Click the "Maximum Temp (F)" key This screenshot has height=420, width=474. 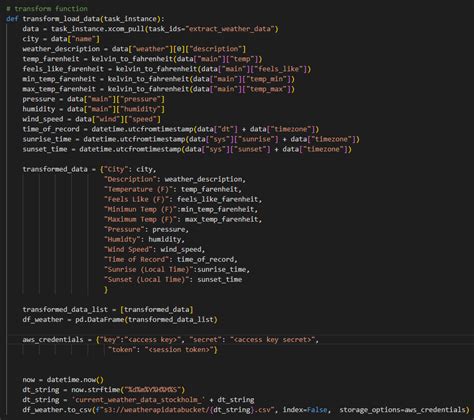(x=140, y=219)
